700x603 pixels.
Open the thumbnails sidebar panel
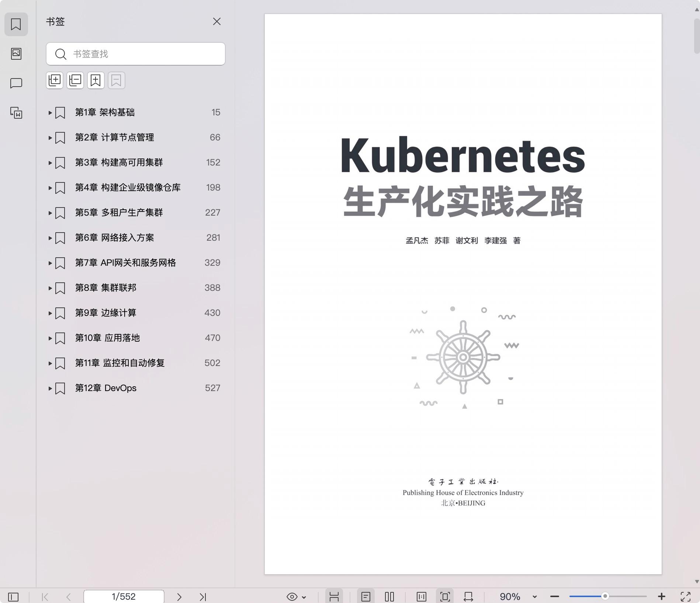click(16, 54)
